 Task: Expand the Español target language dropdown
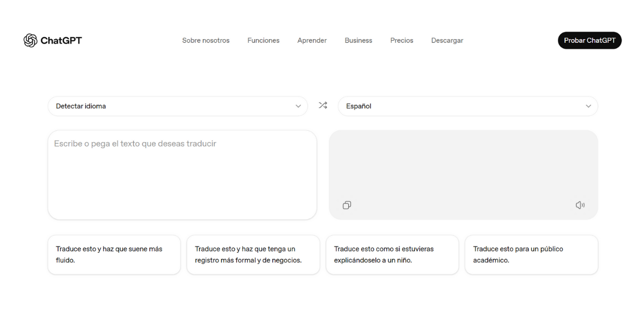click(x=467, y=106)
